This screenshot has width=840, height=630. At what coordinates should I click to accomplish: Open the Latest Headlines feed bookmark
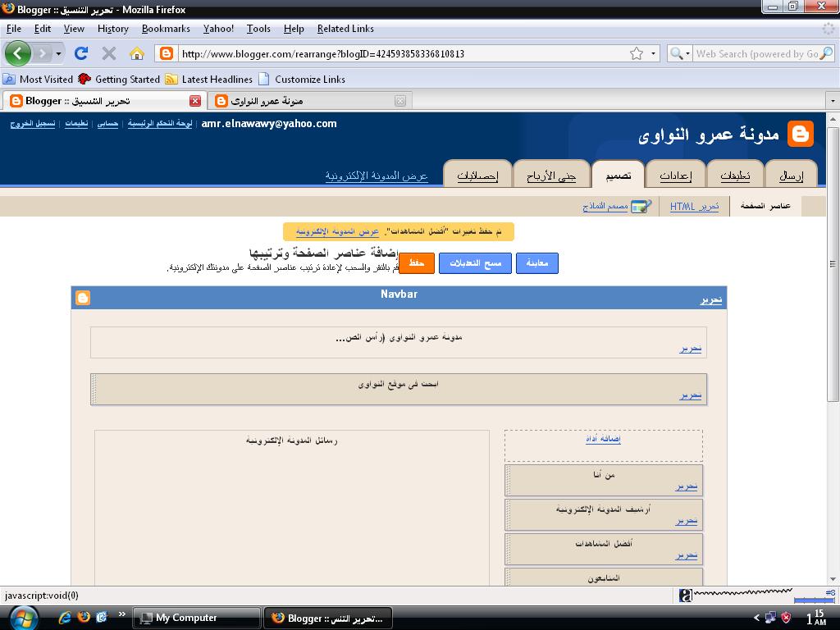click(x=209, y=80)
